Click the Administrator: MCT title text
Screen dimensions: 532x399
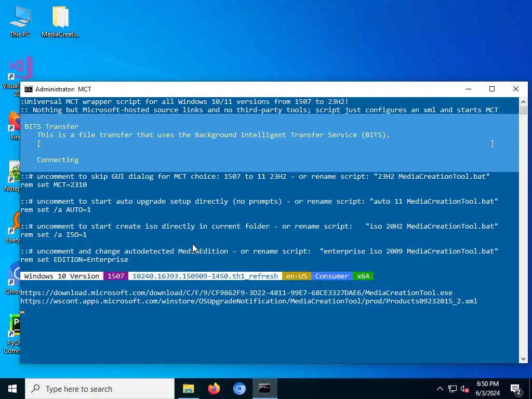pyautogui.click(x=63, y=89)
